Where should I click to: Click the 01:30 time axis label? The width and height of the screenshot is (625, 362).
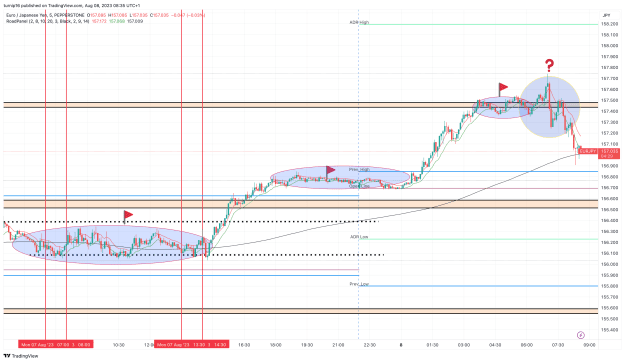(x=432, y=345)
